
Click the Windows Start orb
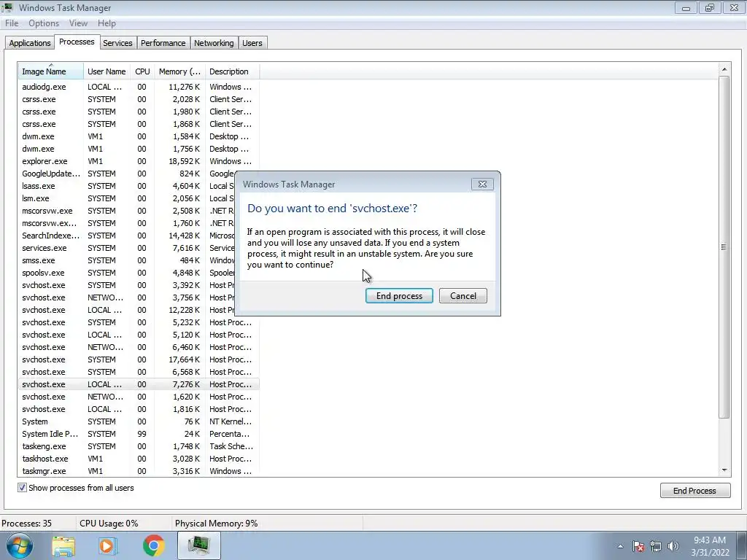(x=20, y=545)
